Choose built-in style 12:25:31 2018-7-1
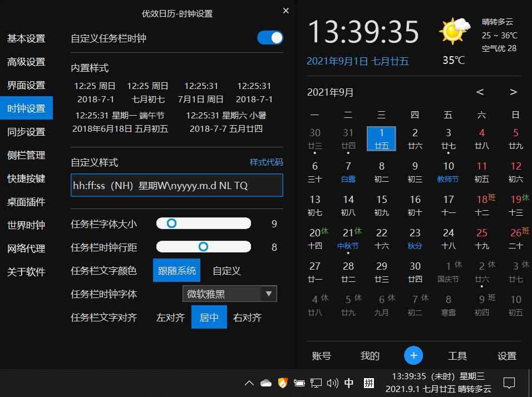Viewport: 532px width, 397px height. [254, 92]
